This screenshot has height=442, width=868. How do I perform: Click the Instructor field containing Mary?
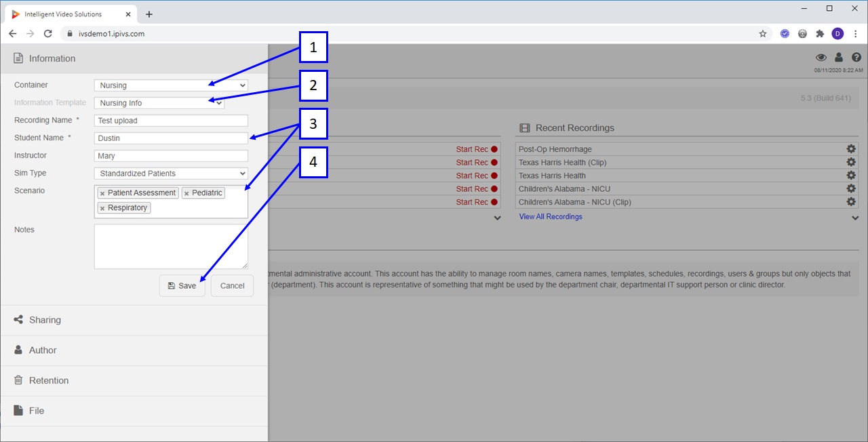171,156
